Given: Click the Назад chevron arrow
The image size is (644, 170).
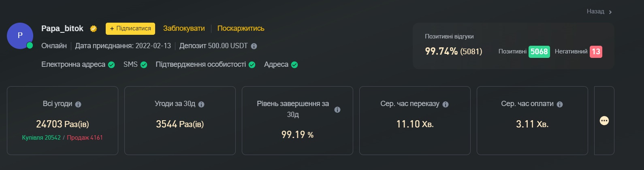Looking at the screenshot, I should 610,12.
